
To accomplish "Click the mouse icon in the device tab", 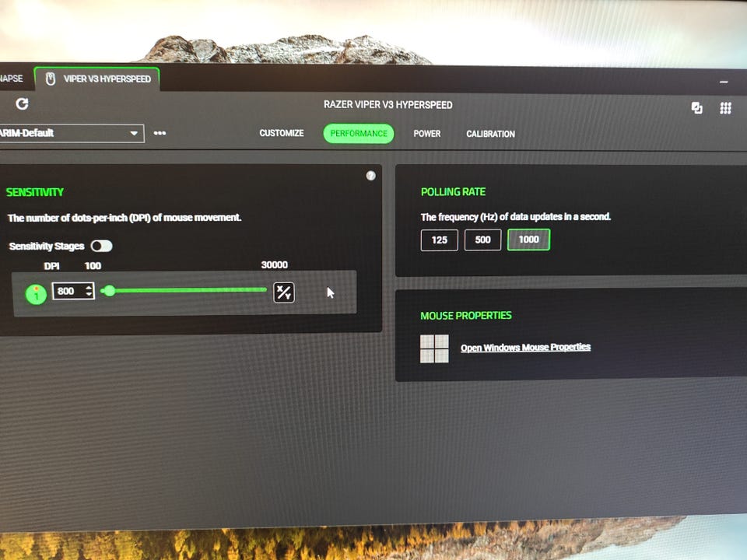I will click(x=51, y=79).
